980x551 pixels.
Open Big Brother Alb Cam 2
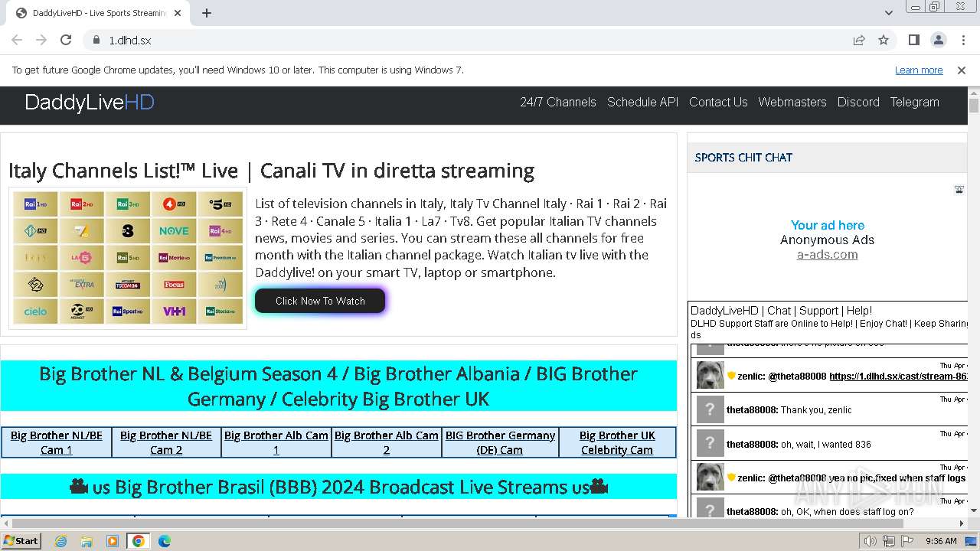click(387, 442)
